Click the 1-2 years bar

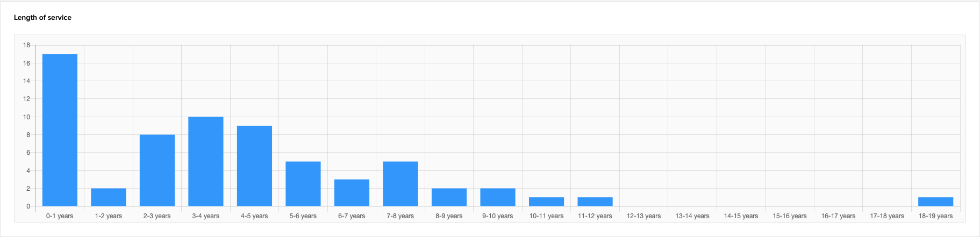pos(108,197)
